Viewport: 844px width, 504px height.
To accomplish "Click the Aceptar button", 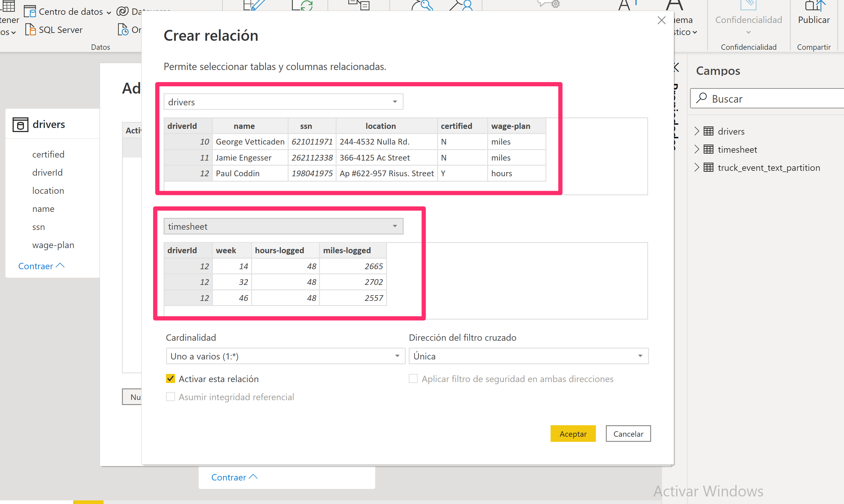I will (x=573, y=434).
